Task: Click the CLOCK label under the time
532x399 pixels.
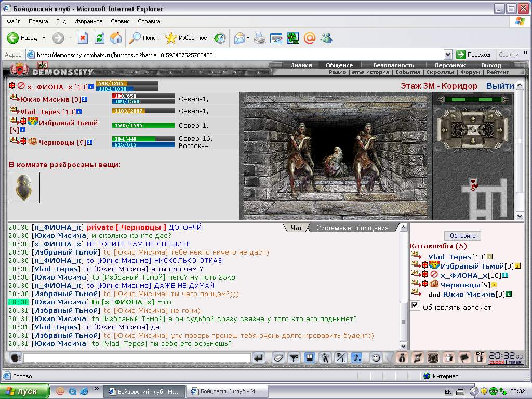Action: point(497,362)
